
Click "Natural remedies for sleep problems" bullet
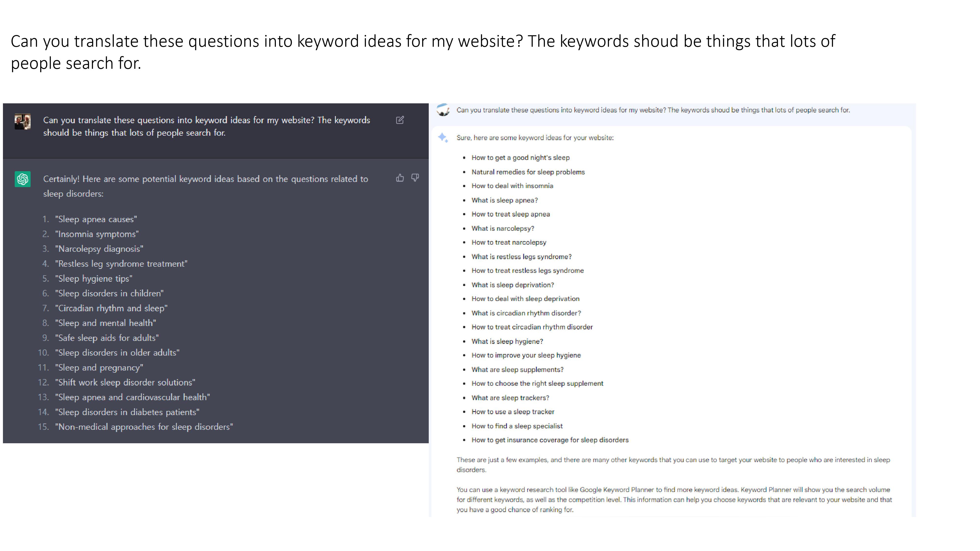pyautogui.click(x=528, y=172)
